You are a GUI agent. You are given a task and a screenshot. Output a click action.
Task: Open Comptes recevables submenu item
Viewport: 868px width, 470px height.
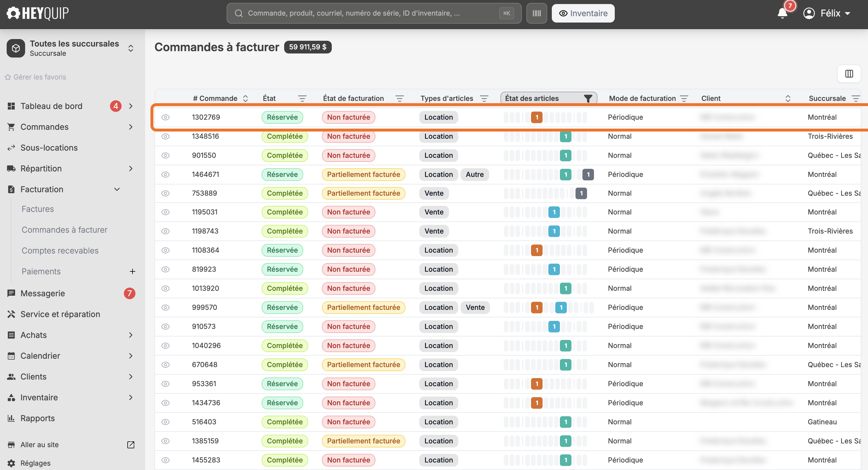(x=60, y=250)
